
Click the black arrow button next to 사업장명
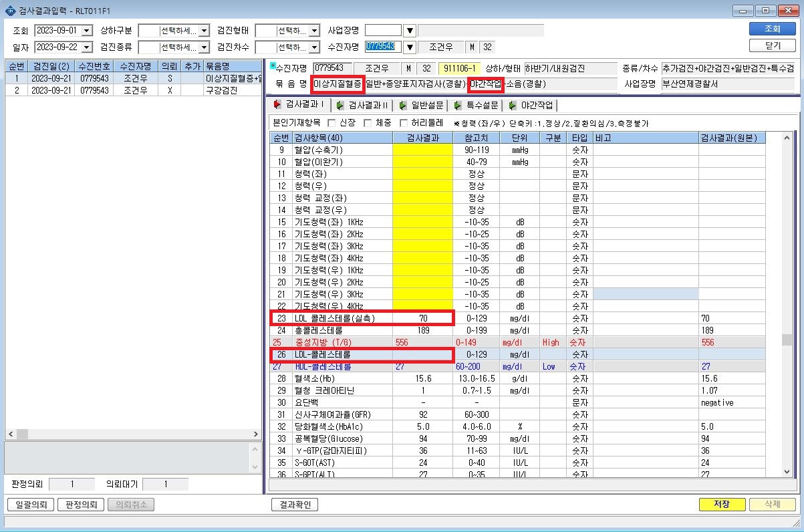tap(410, 31)
